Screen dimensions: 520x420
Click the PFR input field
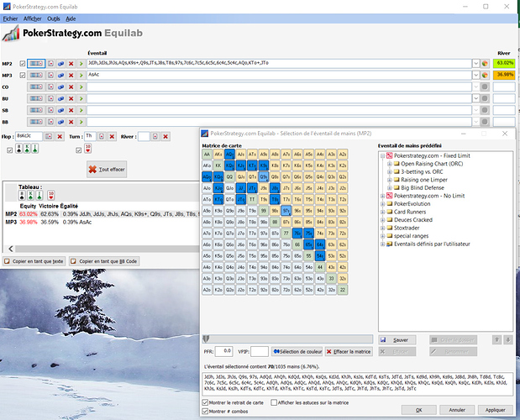pyautogui.click(x=223, y=351)
